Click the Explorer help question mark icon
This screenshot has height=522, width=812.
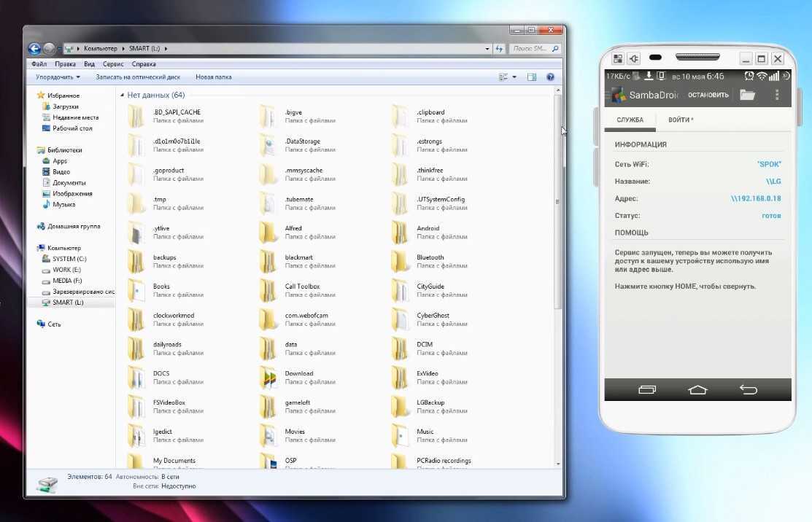550,77
